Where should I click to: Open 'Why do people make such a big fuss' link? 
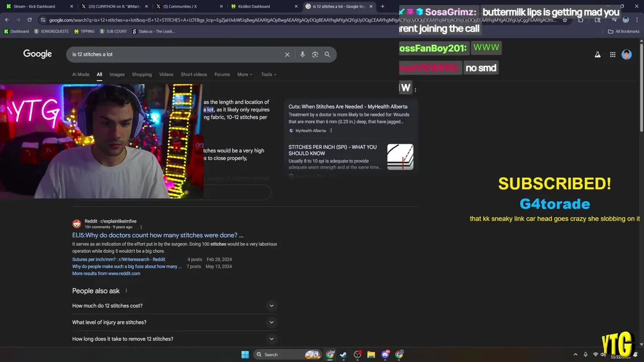[x=127, y=266]
